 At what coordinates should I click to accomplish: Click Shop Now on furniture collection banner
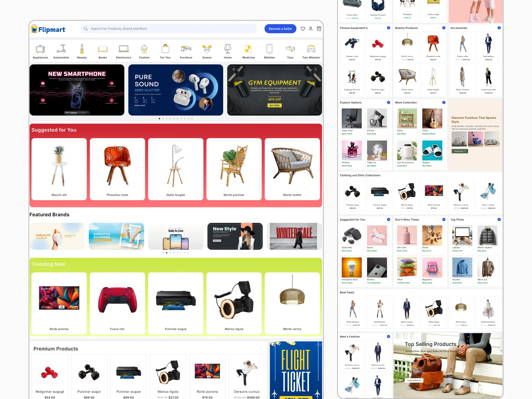pos(459,151)
